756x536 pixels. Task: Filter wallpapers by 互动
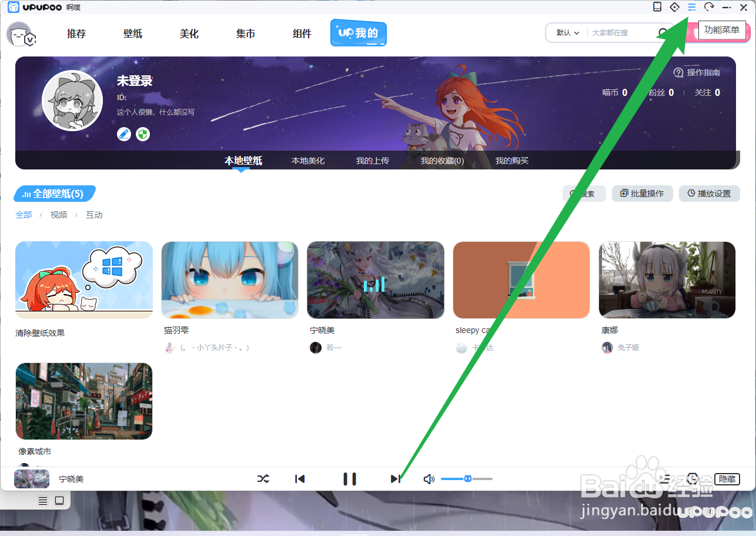(x=94, y=215)
